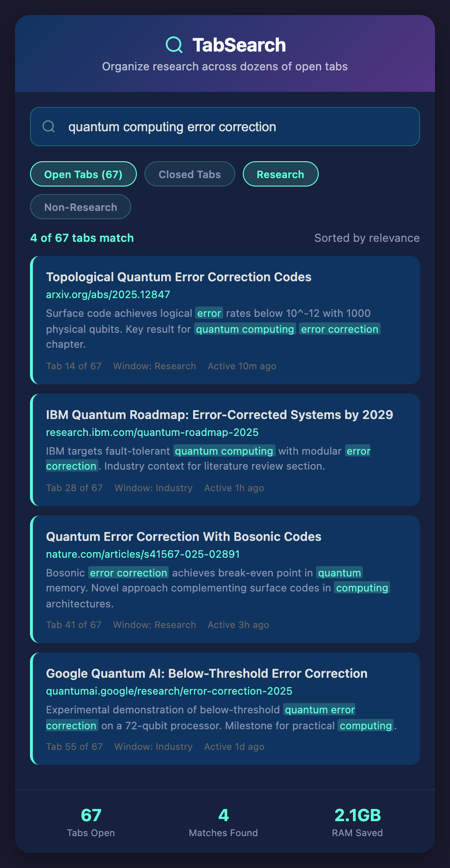Enable the Closed Tabs filter
Screen dimensions: 450x868
click(190, 174)
